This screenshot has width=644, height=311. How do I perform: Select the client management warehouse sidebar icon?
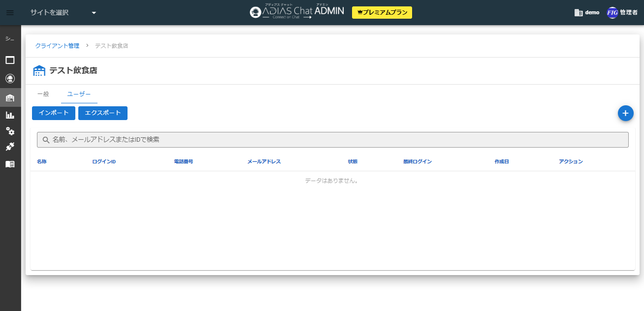click(10, 97)
